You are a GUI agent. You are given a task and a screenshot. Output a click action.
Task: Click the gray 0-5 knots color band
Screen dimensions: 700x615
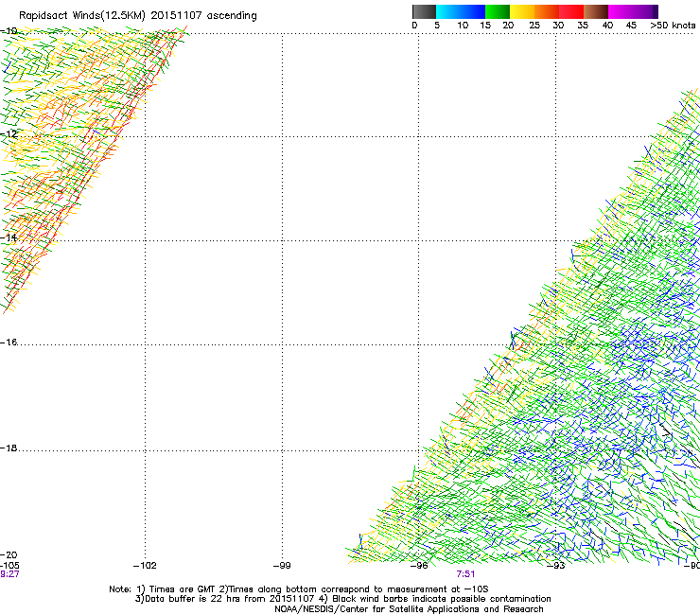point(424,11)
